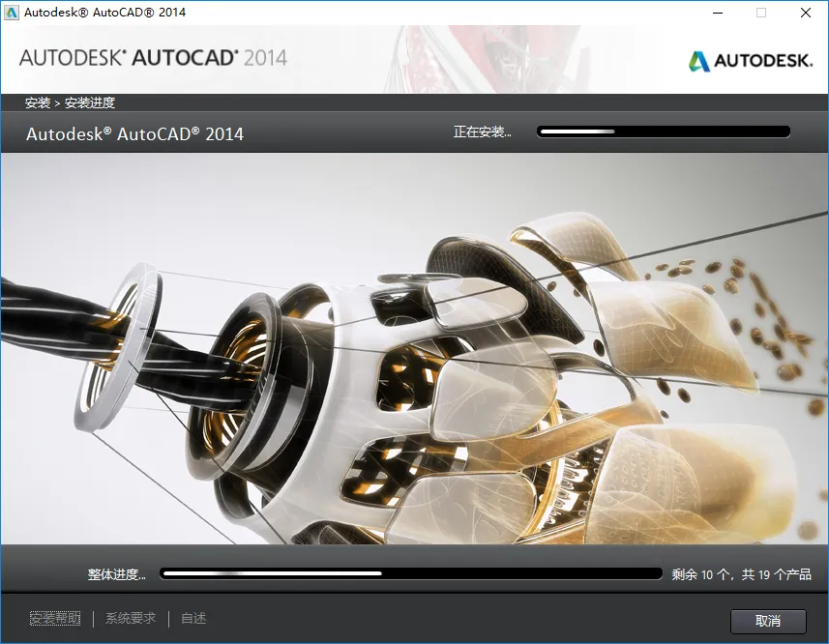This screenshot has height=644, width=829.
Task: Click the AutoCAD splash artwork image
Action: pyautogui.click(x=414, y=349)
